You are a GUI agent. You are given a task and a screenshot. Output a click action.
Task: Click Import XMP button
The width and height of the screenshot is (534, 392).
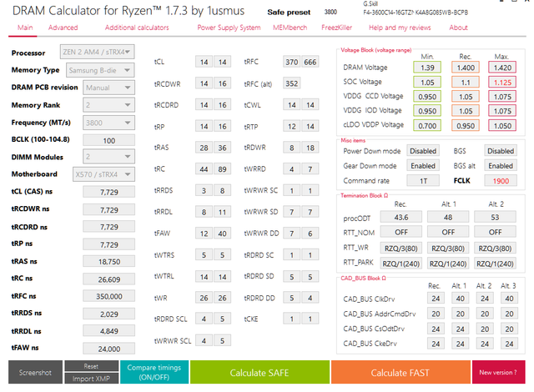tap(91, 379)
